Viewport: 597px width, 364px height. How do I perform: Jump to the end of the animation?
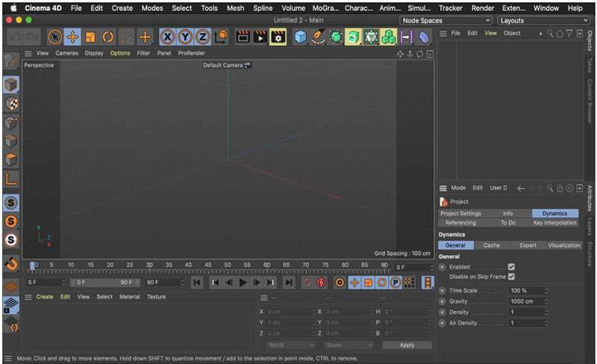point(288,283)
